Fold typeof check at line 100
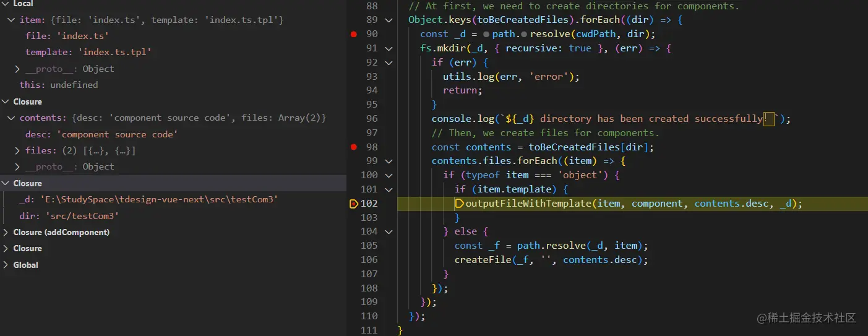This screenshot has height=336, width=868. [x=389, y=175]
